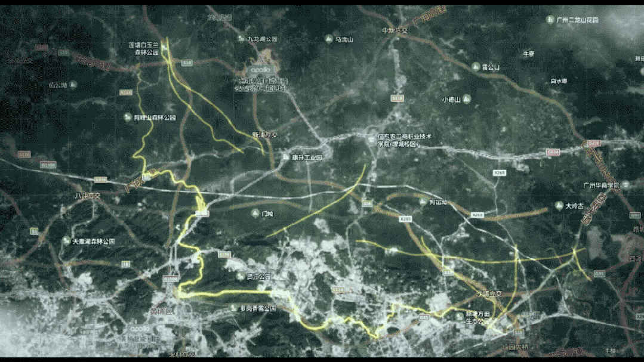
Task: Select the 马流山 mountain marker icon
Action: pos(329,39)
